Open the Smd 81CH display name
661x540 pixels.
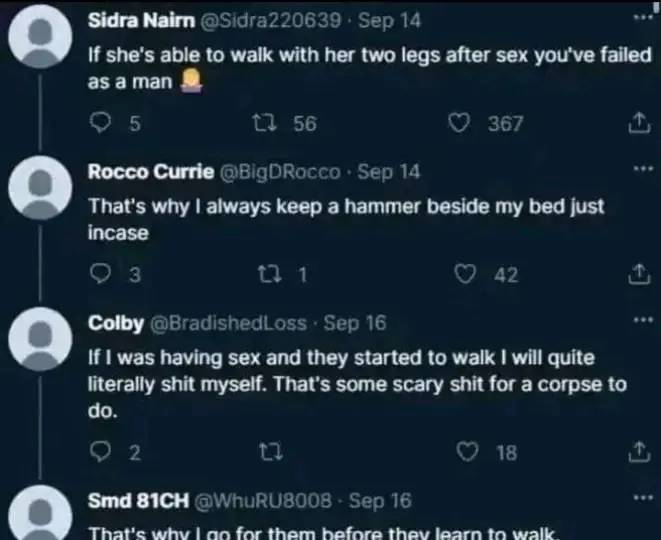tap(133, 498)
